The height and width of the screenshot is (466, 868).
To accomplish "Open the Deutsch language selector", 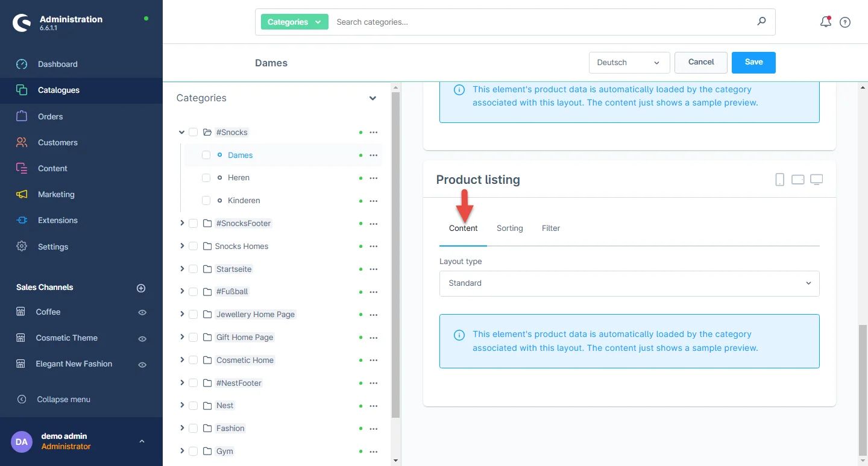I will pos(629,63).
